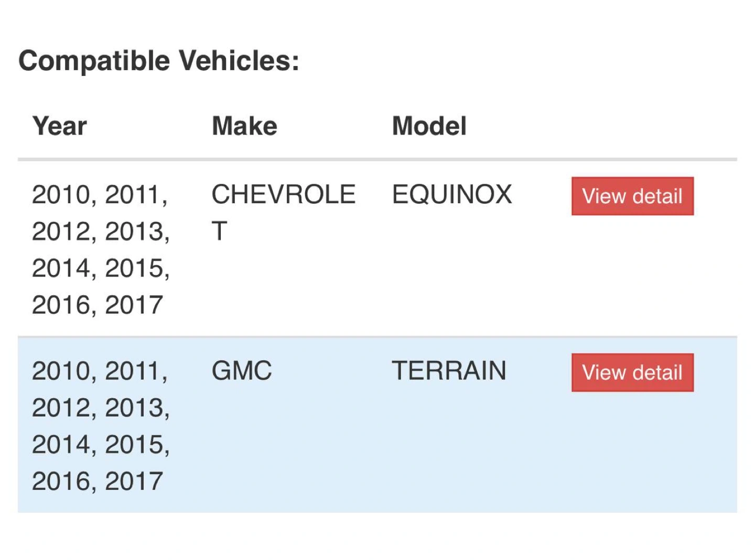The image size is (755, 560).
Task: Open View detail for GMC Terrain
Action: pos(632,372)
